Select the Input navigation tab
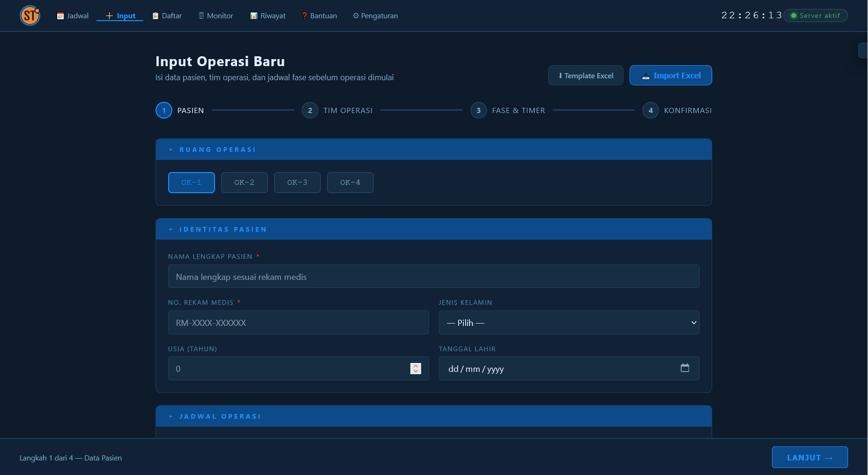This screenshot has width=868, height=475. pos(120,15)
